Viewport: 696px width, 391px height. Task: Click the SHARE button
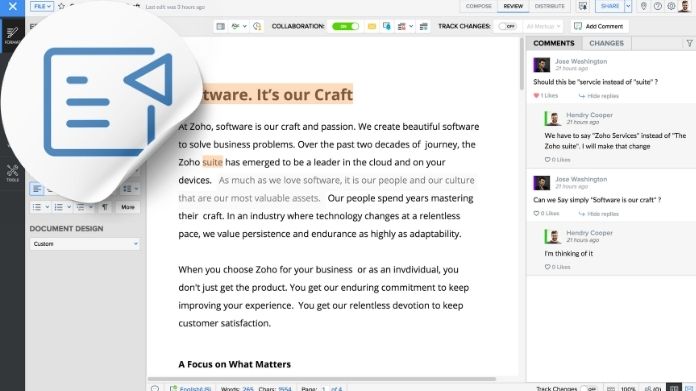click(609, 6)
